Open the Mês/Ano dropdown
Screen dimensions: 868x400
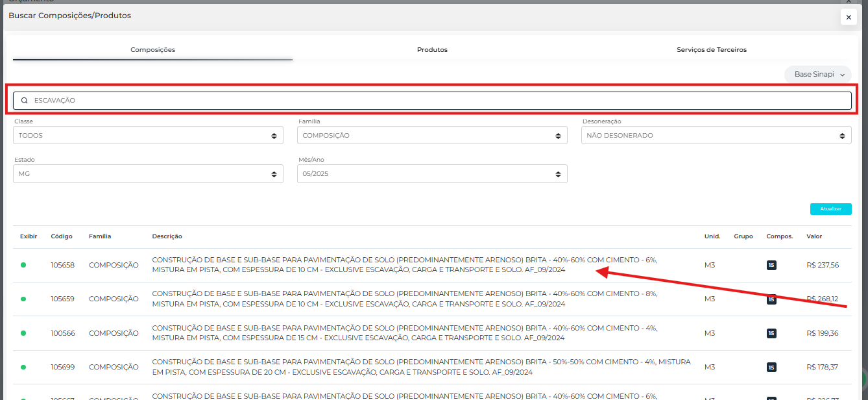(x=432, y=174)
